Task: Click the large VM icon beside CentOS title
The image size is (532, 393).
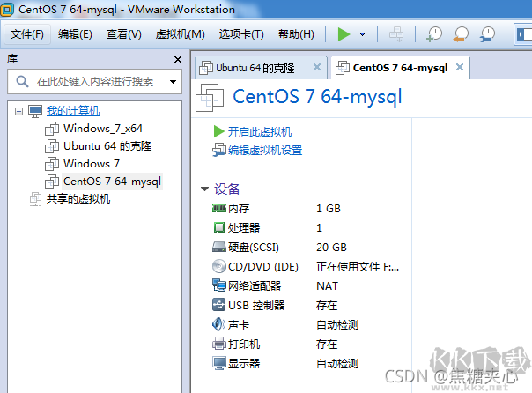Action: point(210,98)
